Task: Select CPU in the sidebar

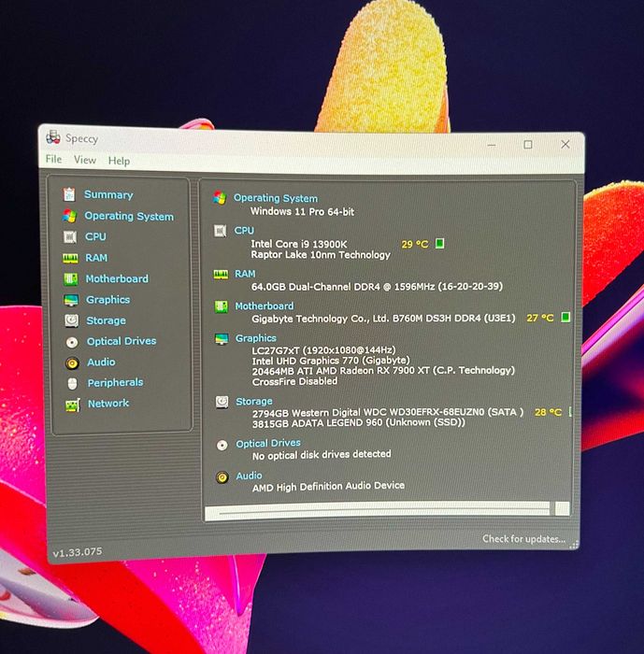Action: (x=95, y=236)
